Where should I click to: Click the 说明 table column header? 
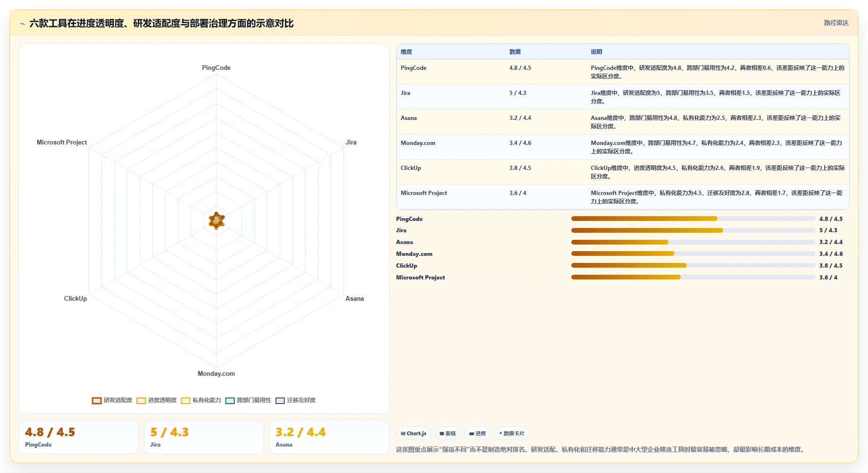tap(596, 52)
